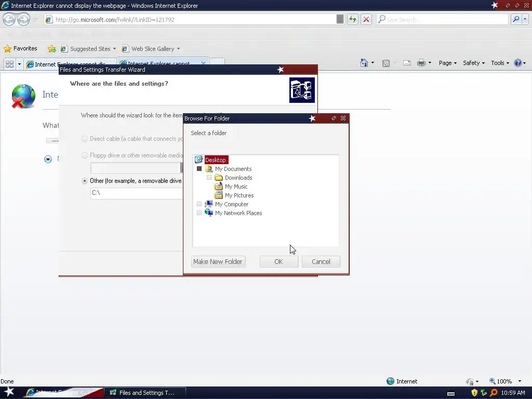Image resolution: width=532 pixels, height=399 pixels.
Task: Open the zoom level dropdown arrow in status bar
Action: [520, 381]
